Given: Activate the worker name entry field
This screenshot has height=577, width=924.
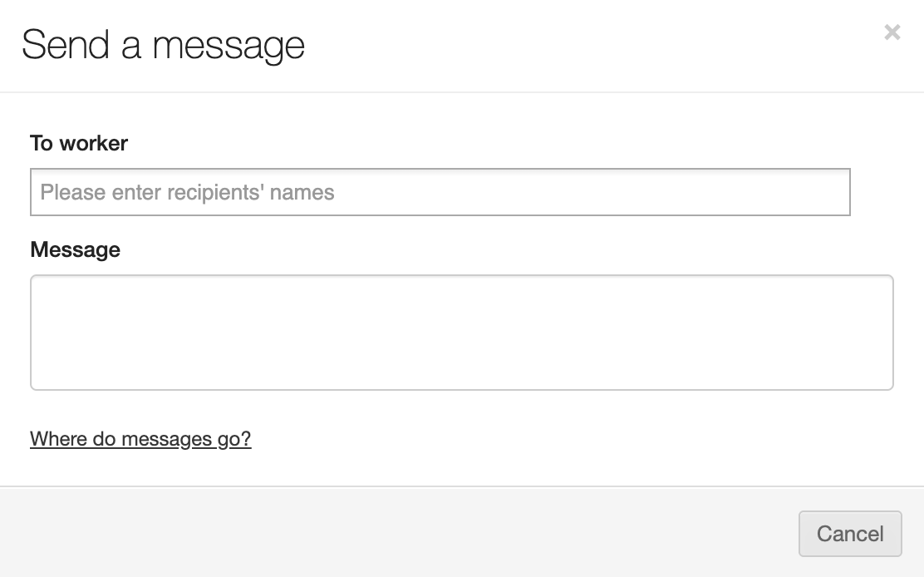Looking at the screenshot, I should pyautogui.click(x=440, y=192).
